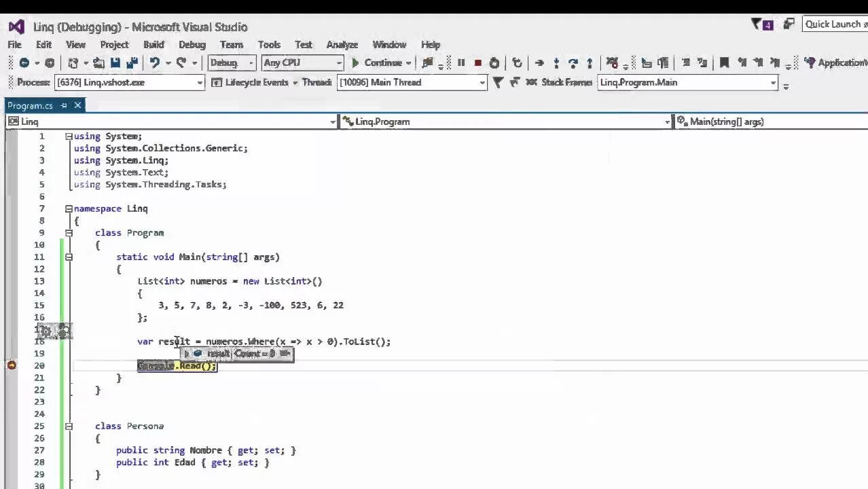
Task: Click the New Project toolbar icon
Action: click(x=73, y=62)
